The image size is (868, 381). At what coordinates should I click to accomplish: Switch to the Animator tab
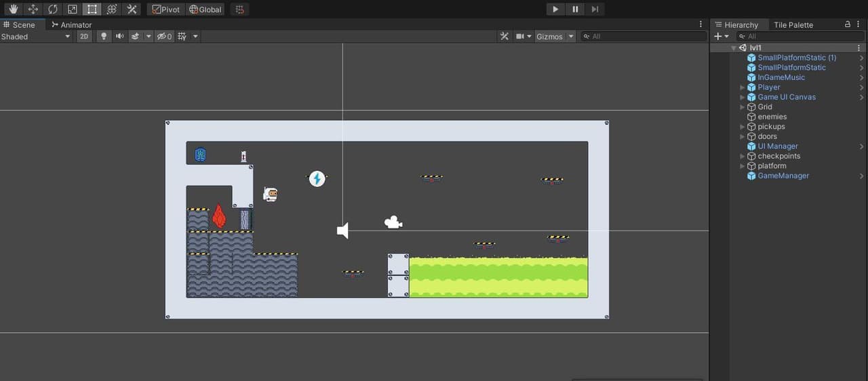[72, 25]
